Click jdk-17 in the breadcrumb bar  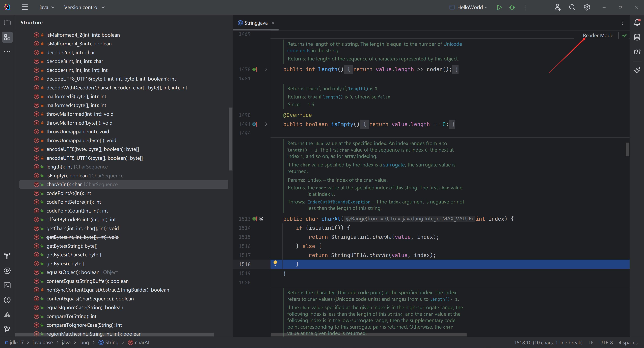point(14,342)
